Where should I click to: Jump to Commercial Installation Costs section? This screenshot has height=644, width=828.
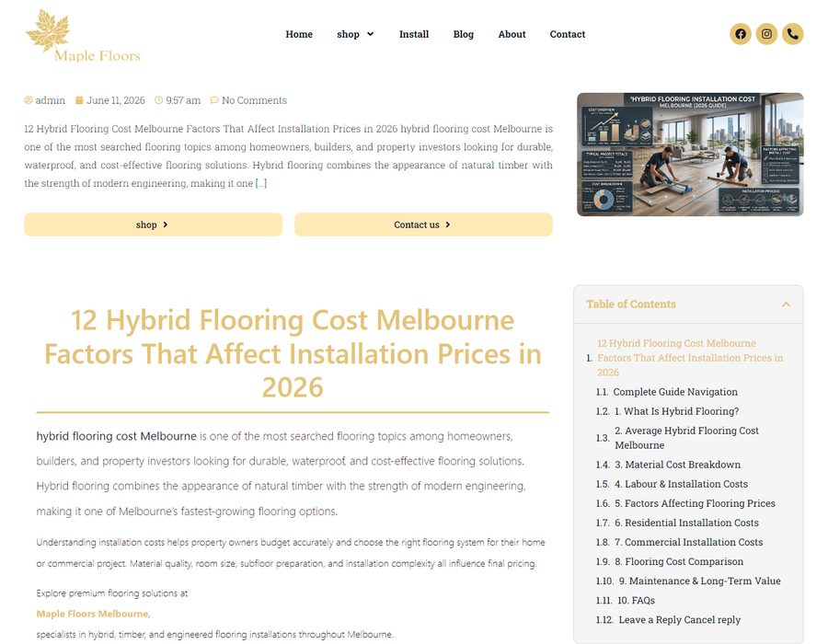688,543
